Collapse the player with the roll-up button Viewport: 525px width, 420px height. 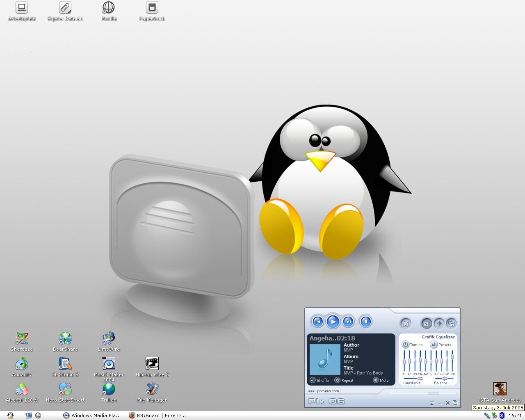tap(432, 403)
